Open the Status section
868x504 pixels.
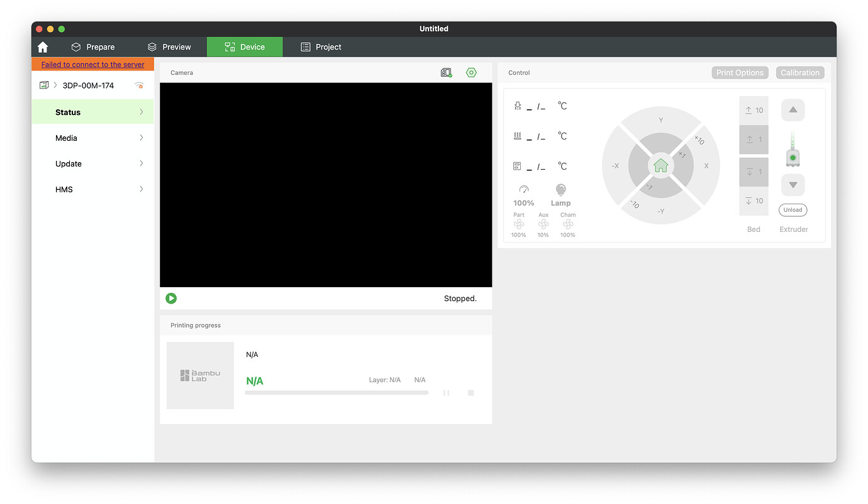click(92, 112)
